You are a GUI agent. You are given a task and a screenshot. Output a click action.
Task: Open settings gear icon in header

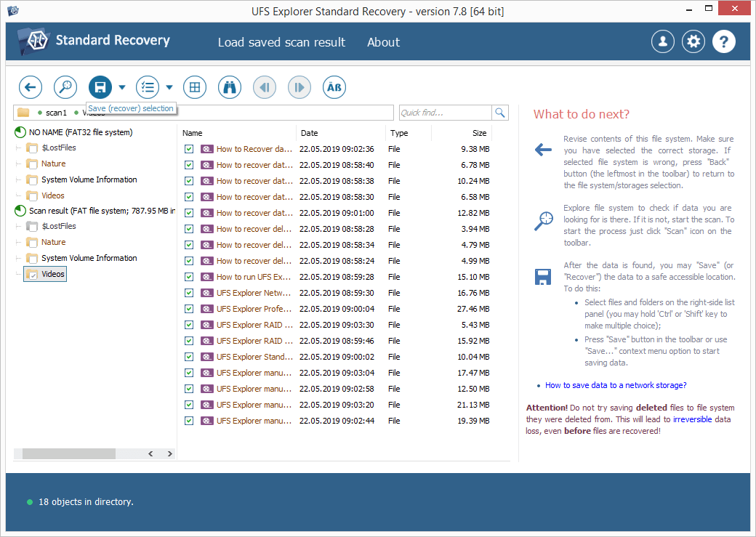click(693, 42)
